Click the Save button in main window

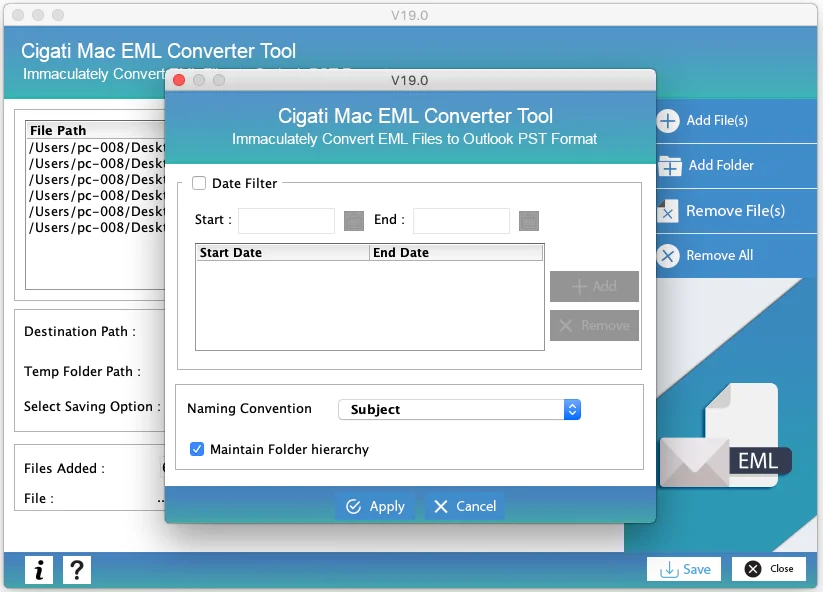pos(684,569)
